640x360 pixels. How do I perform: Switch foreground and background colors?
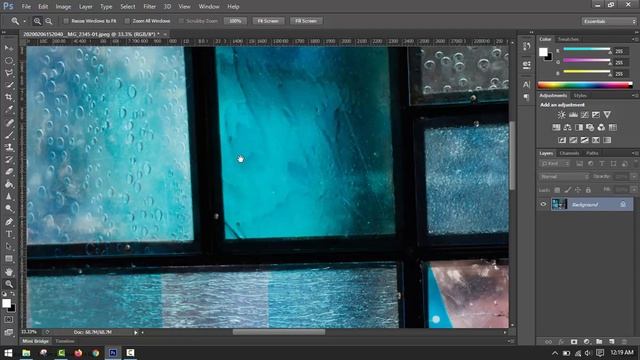13,294
